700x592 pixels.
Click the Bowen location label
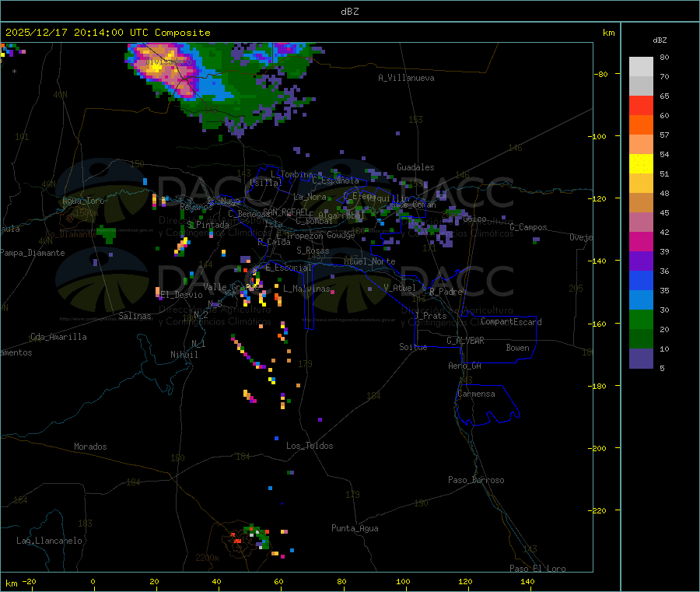point(518,348)
